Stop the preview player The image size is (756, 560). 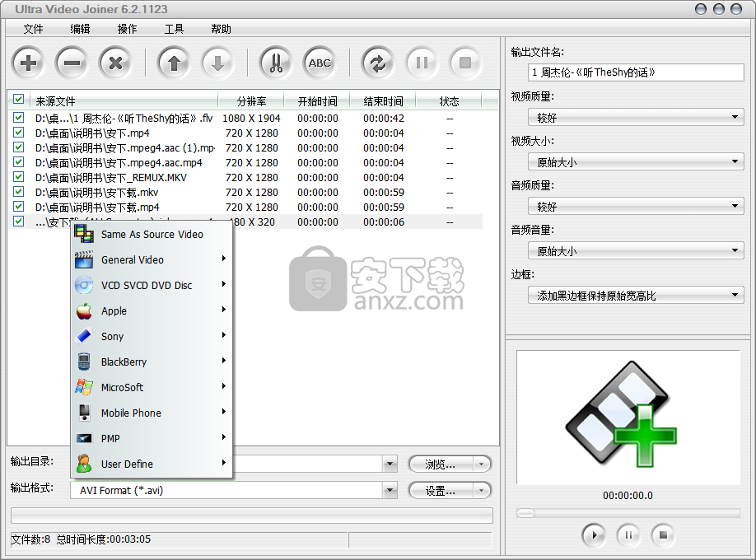click(x=663, y=535)
